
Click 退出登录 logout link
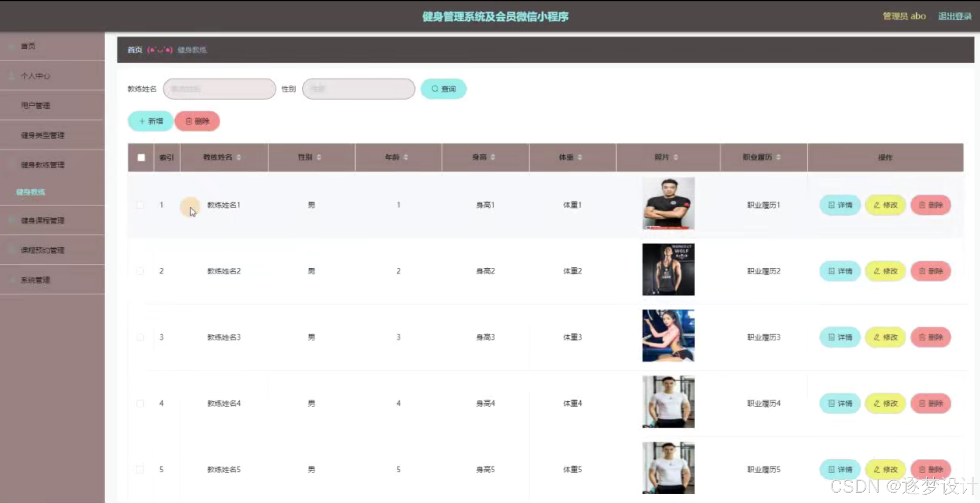[954, 16]
